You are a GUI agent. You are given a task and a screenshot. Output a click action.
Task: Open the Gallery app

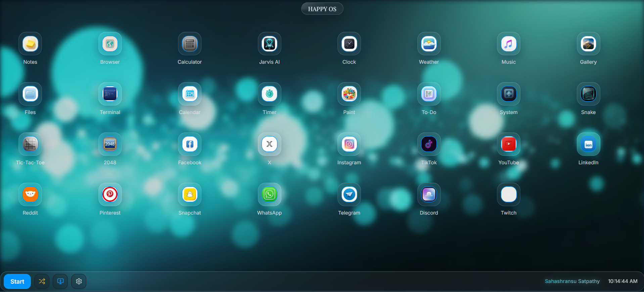[x=588, y=44]
